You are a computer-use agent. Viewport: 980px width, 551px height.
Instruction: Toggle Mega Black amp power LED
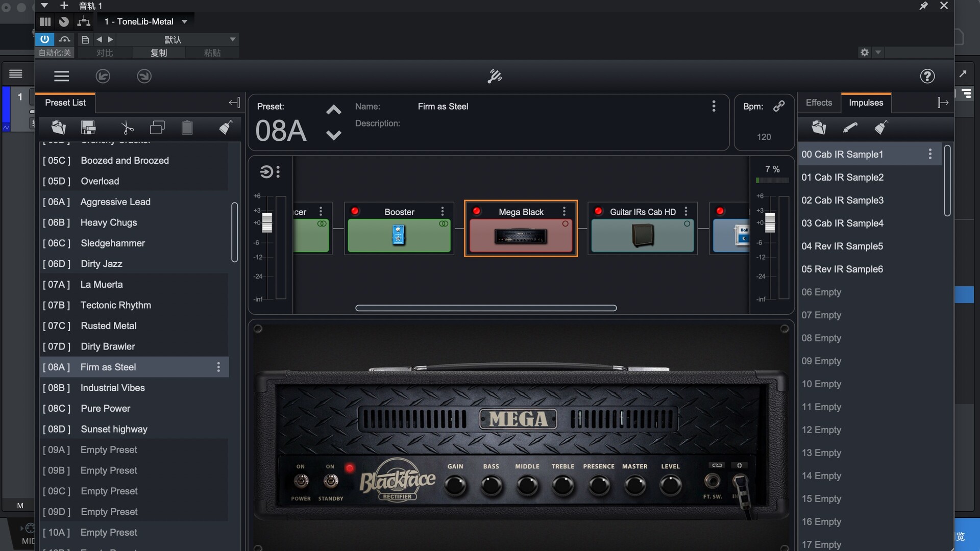point(476,211)
